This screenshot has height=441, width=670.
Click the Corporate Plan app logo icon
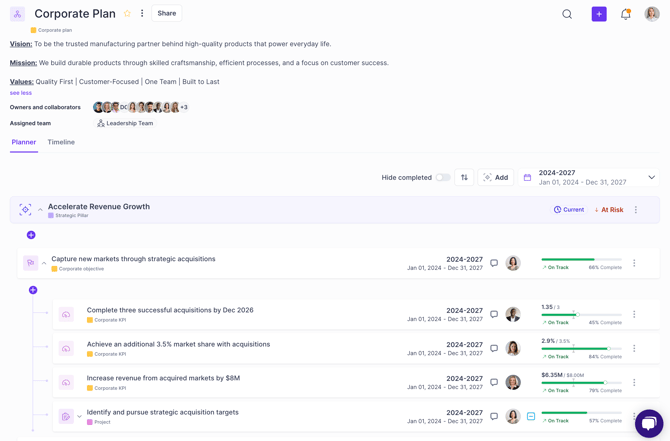tap(17, 14)
